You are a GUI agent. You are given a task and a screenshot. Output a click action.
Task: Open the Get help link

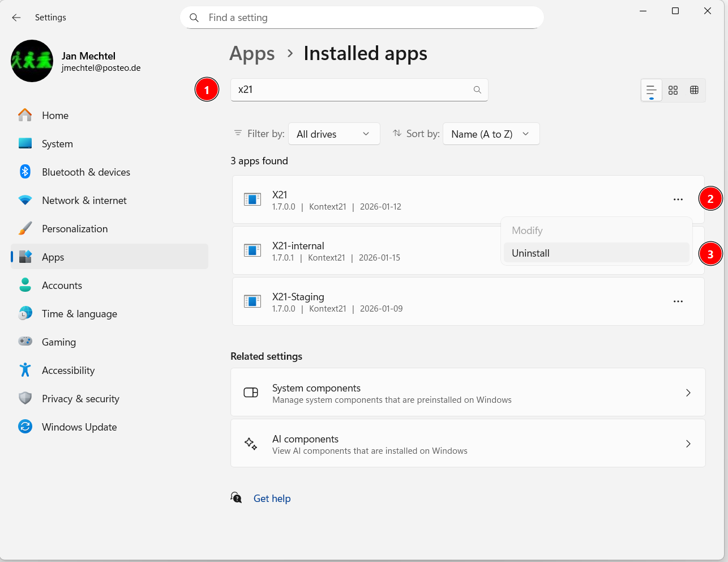click(x=272, y=499)
